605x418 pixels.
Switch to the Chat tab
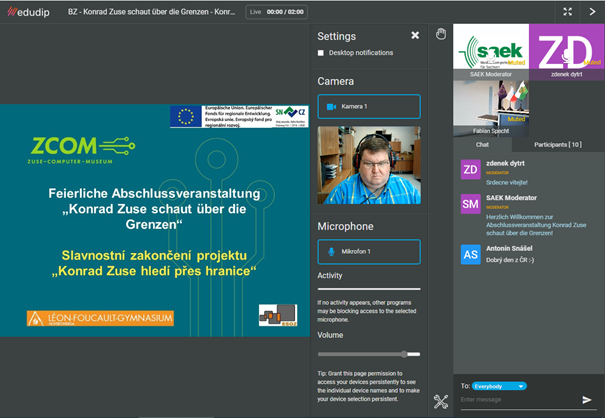click(482, 144)
